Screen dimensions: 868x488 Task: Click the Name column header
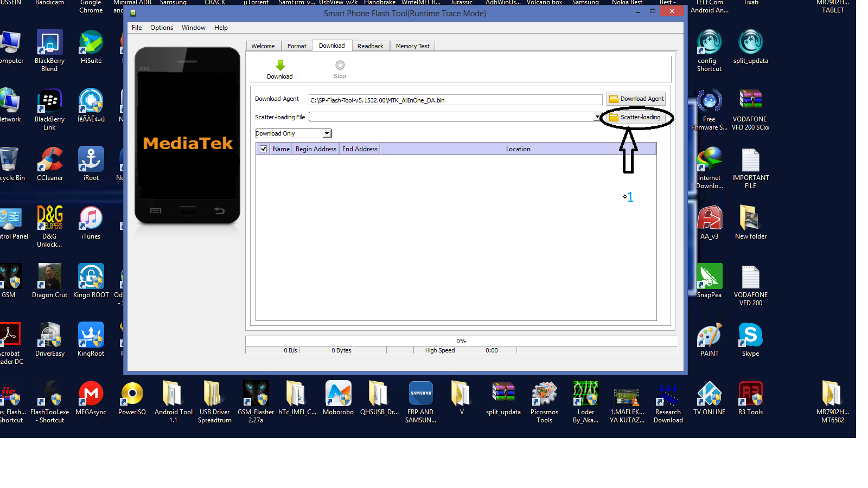point(281,149)
